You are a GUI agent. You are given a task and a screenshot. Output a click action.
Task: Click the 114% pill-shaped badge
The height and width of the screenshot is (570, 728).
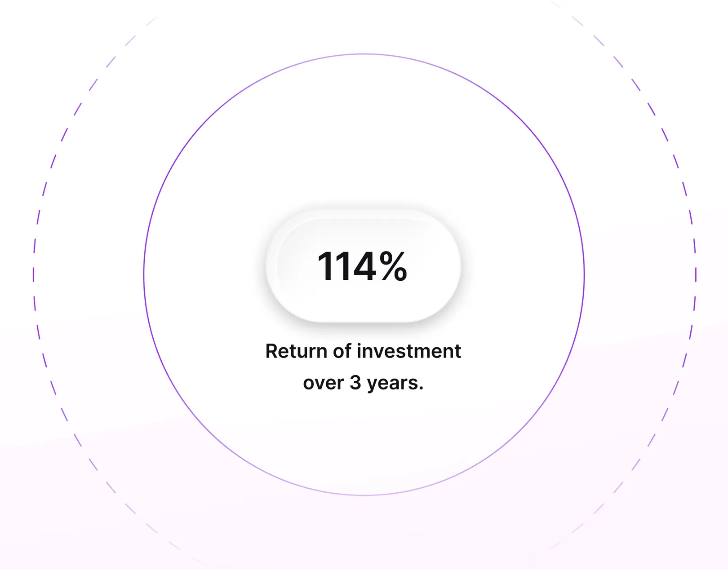click(x=363, y=266)
